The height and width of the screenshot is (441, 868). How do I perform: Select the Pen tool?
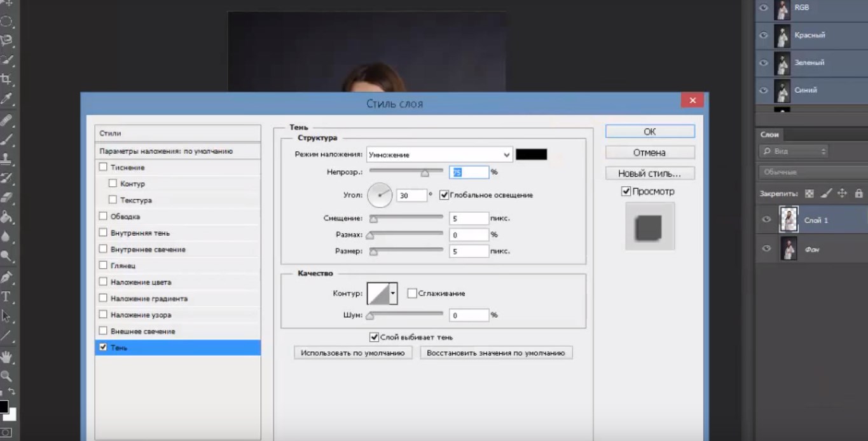(x=6, y=277)
